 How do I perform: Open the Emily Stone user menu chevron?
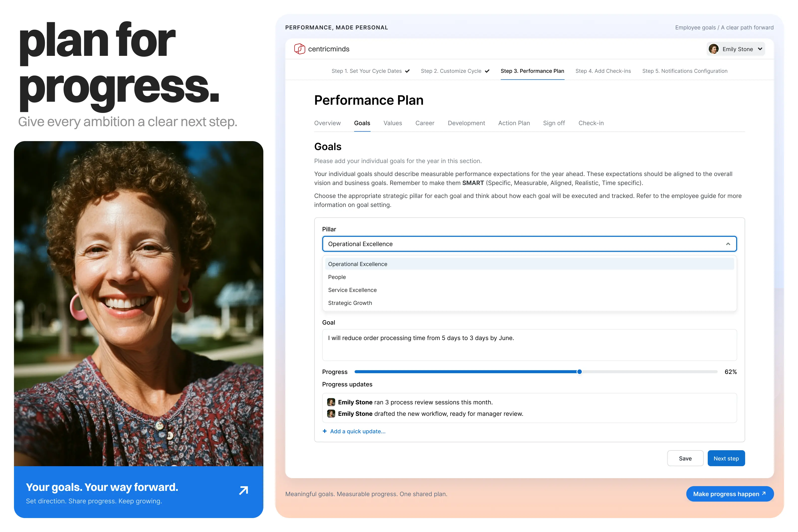tap(760, 49)
